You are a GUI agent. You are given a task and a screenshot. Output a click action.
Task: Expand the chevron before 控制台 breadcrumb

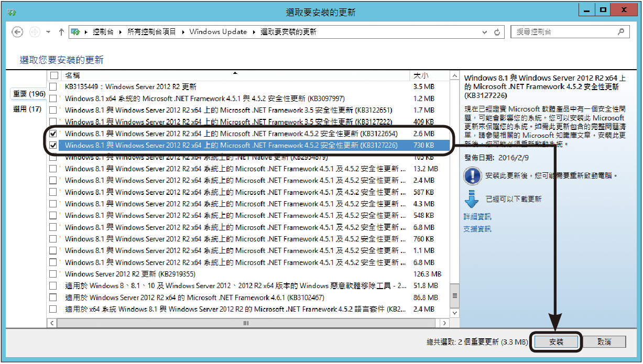(86, 32)
